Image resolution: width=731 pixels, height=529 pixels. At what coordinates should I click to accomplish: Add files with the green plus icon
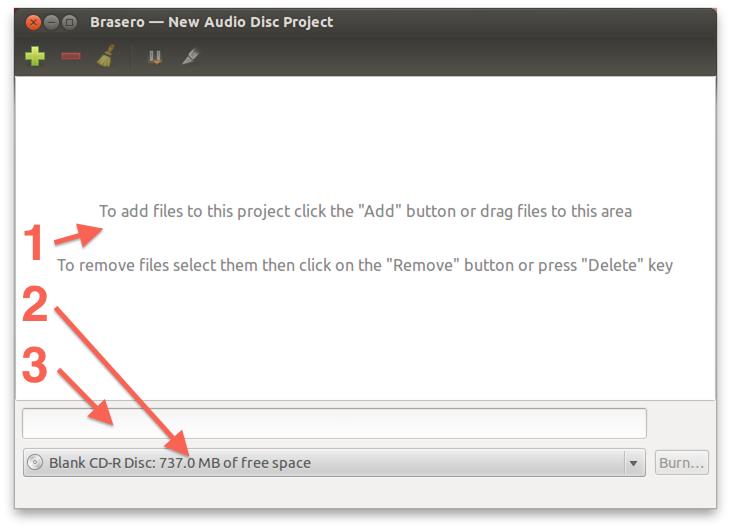click(x=35, y=56)
